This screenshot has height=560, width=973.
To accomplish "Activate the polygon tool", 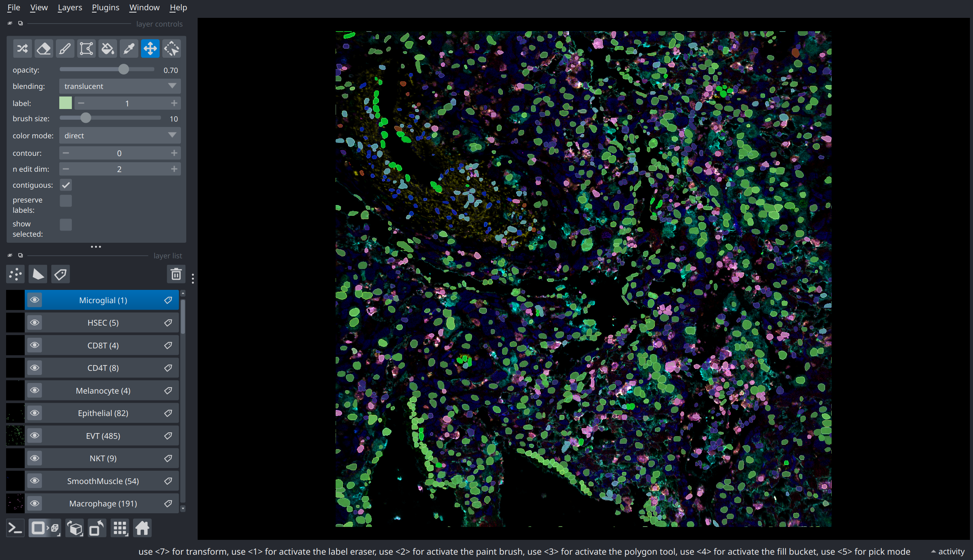I will point(86,49).
